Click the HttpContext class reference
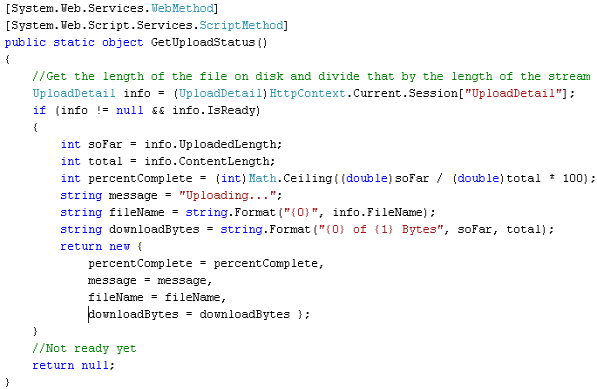Viewport: 597px width, 389px height. (307, 93)
